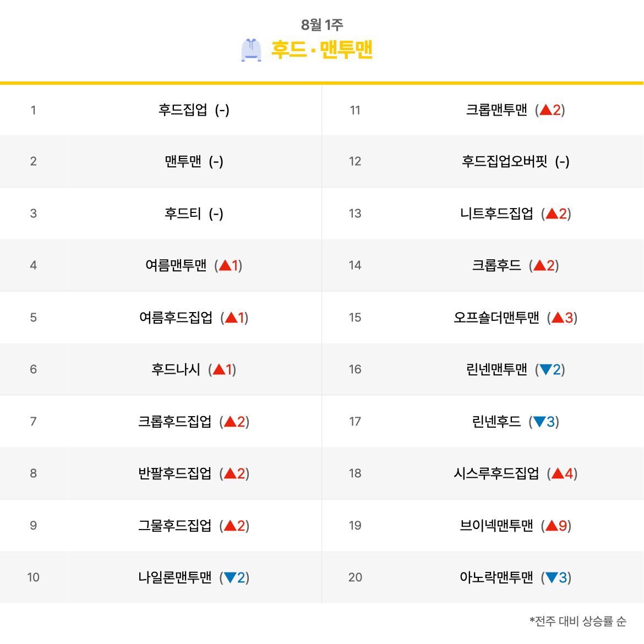
Task: Click the 전주 대비 상승률 순 footnote
Action: [x=578, y=621]
